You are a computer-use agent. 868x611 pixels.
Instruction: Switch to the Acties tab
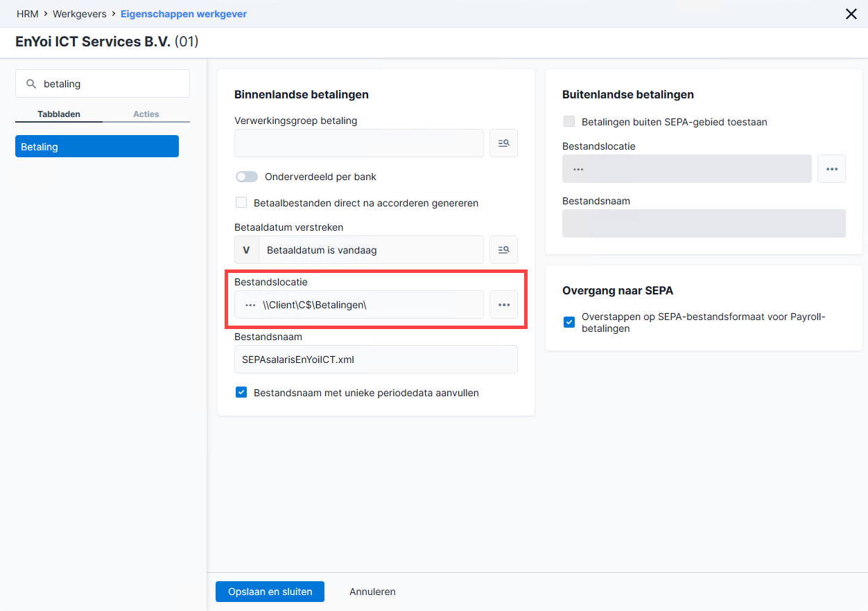(x=146, y=114)
